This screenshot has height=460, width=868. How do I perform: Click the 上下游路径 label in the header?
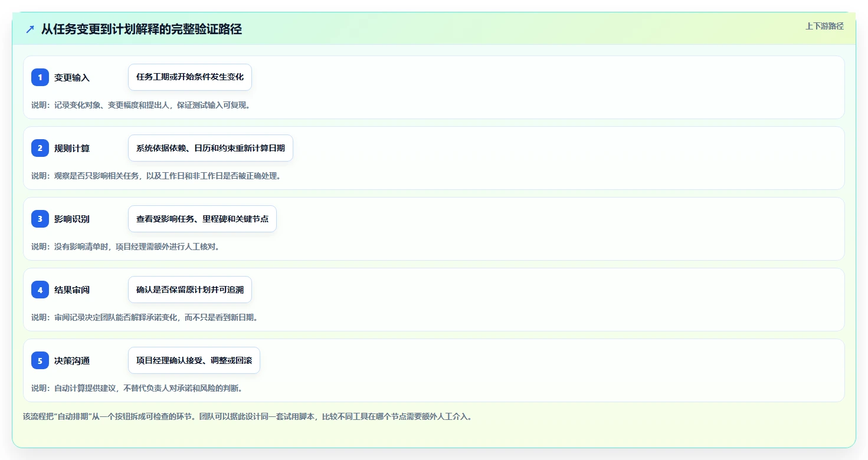825,26
